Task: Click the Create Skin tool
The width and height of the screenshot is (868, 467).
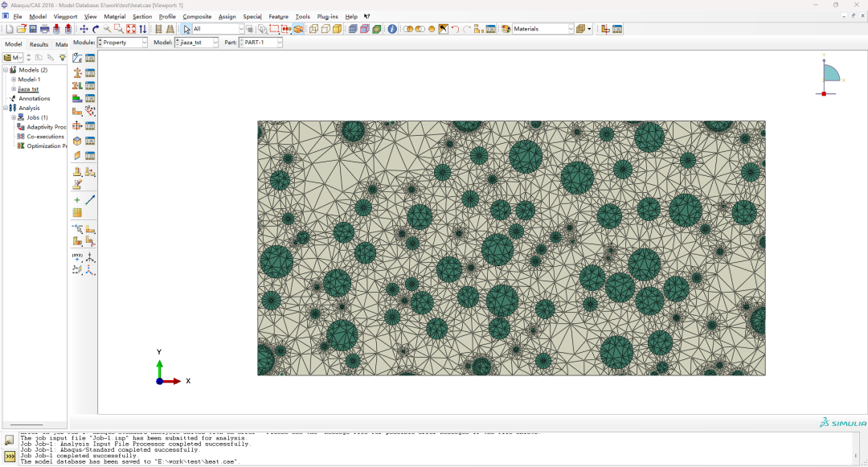Action: pyautogui.click(x=77, y=141)
